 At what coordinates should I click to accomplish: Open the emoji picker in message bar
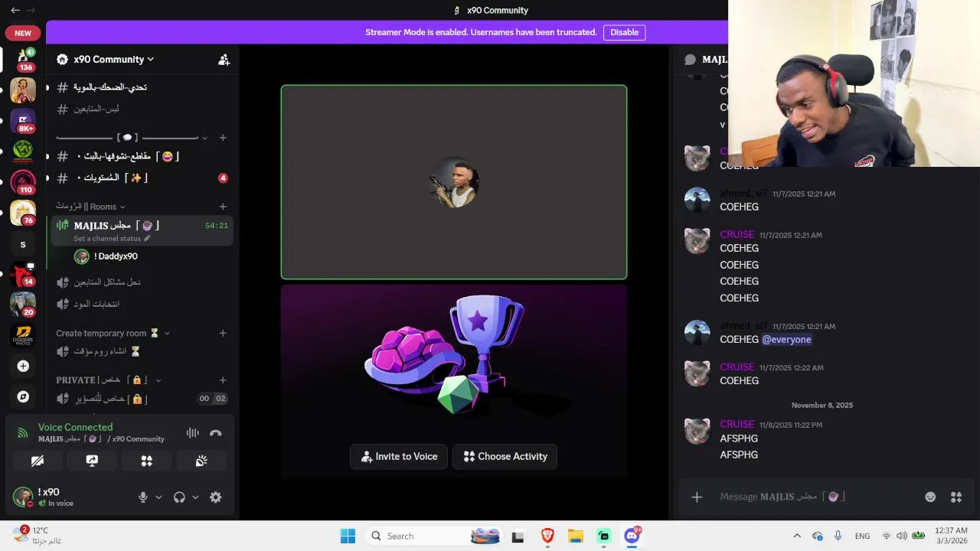click(930, 497)
